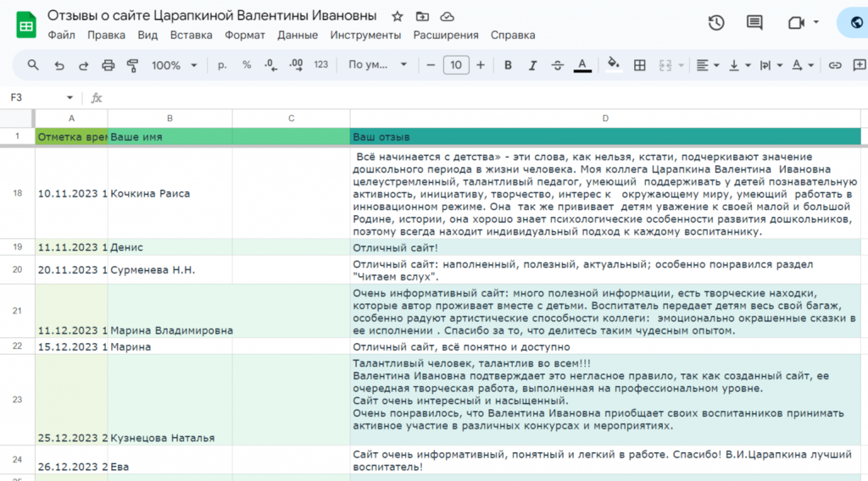Start a video call camera icon
Screen dimensions: 868x481
click(796, 23)
